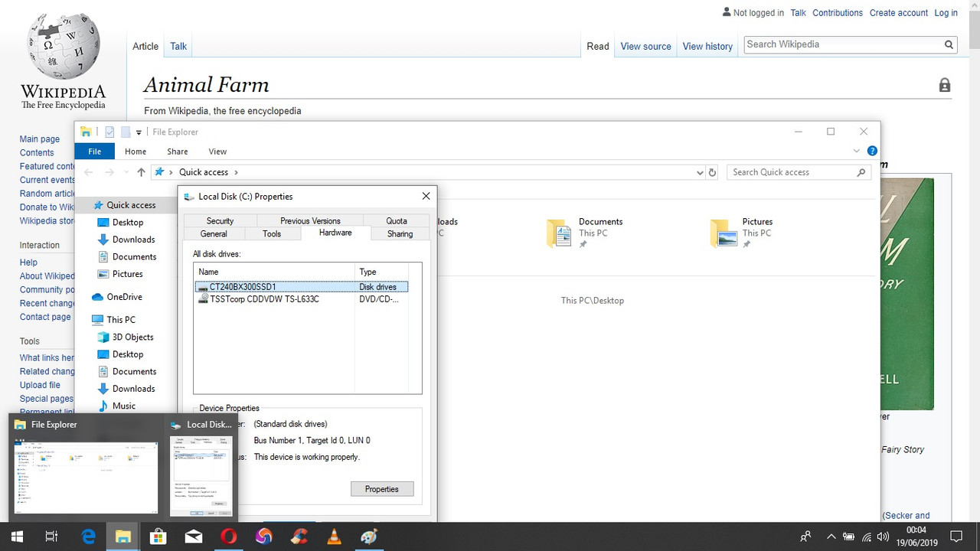Click the battery tray icon
This screenshot has width=980, height=551.
(848, 536)
